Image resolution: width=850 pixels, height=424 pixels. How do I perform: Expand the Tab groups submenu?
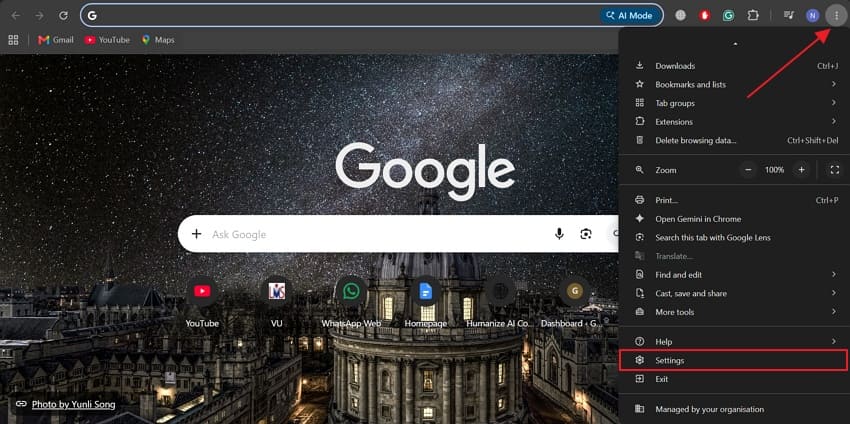tap(735, 103)
